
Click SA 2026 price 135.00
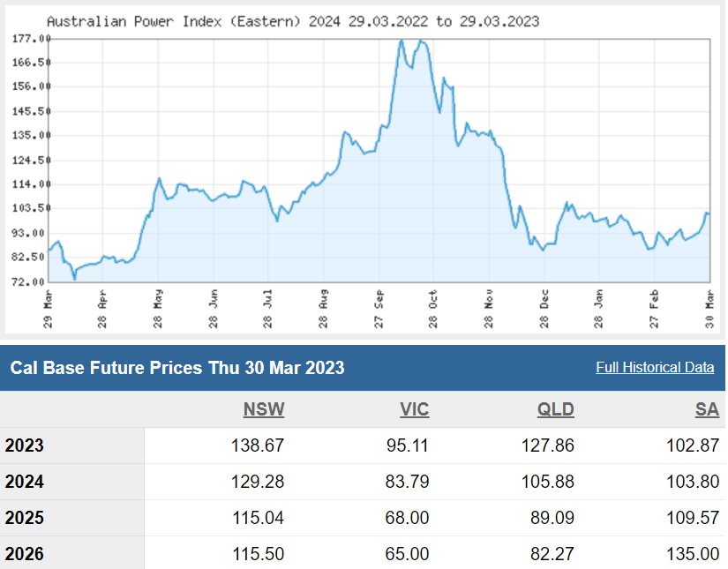click(693, 554)
